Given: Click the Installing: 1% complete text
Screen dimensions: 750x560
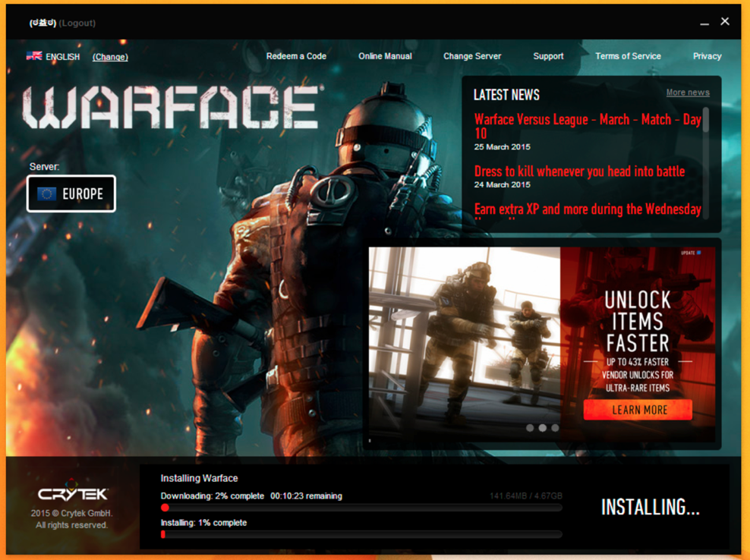Looking at the screenshot, I should tap(203, 523).
